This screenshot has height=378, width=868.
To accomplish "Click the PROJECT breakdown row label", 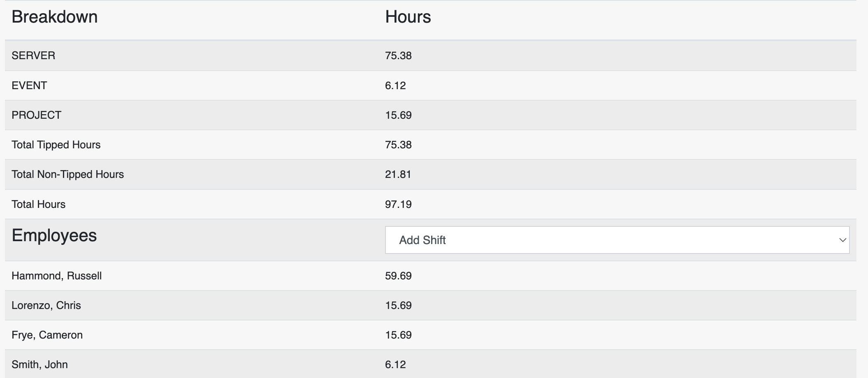I will tap(36, 115).
